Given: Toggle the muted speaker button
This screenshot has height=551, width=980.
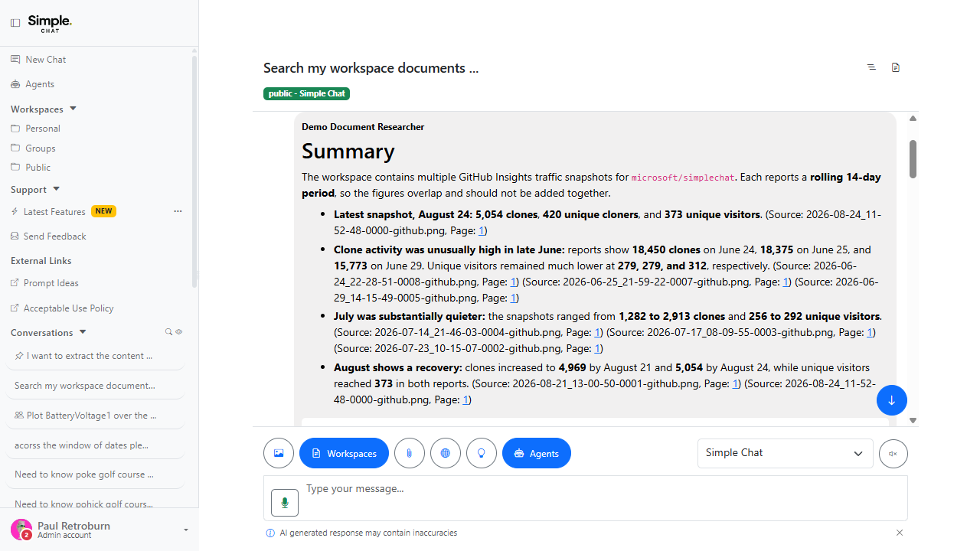Looking at the screenshot, I should click(893, 453).
